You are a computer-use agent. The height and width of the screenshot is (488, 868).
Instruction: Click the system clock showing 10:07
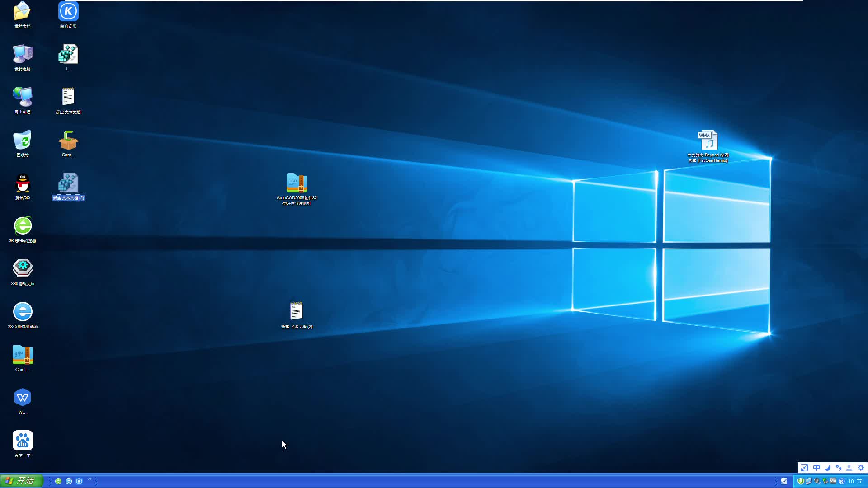(855, 481)
